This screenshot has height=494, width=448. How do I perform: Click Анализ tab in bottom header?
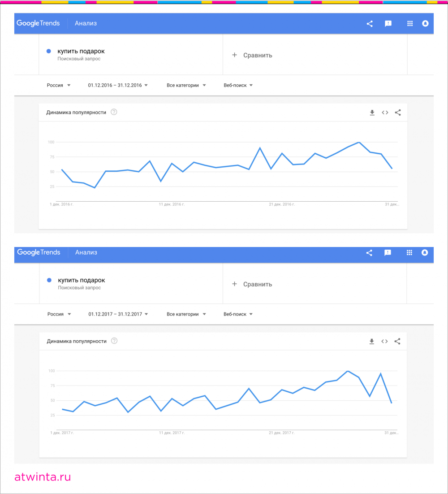pyautogui.click(x=86, y=252)
